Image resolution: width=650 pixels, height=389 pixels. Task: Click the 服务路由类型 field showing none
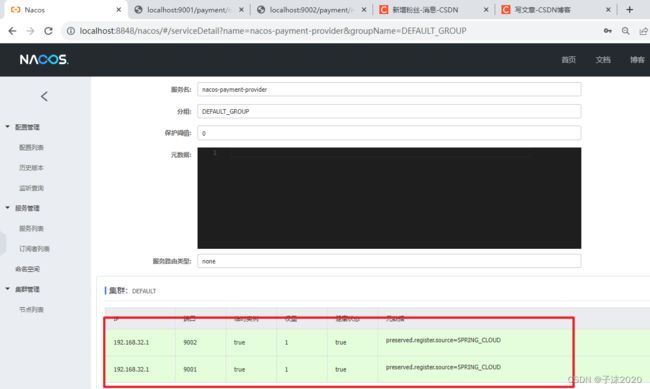tap(389, 261)
